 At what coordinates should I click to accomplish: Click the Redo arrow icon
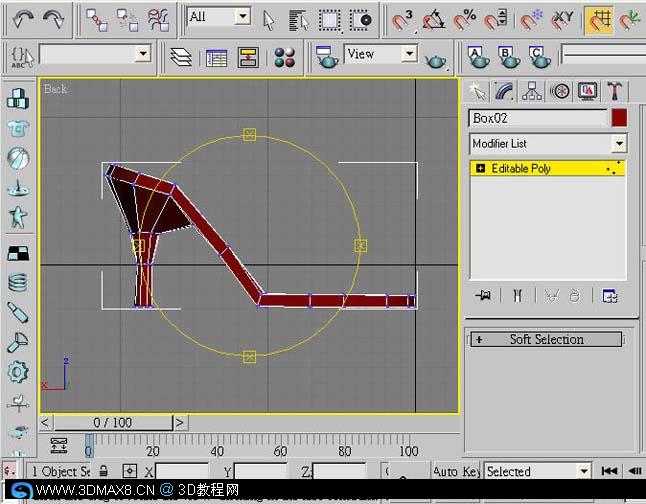click(53, 19)
